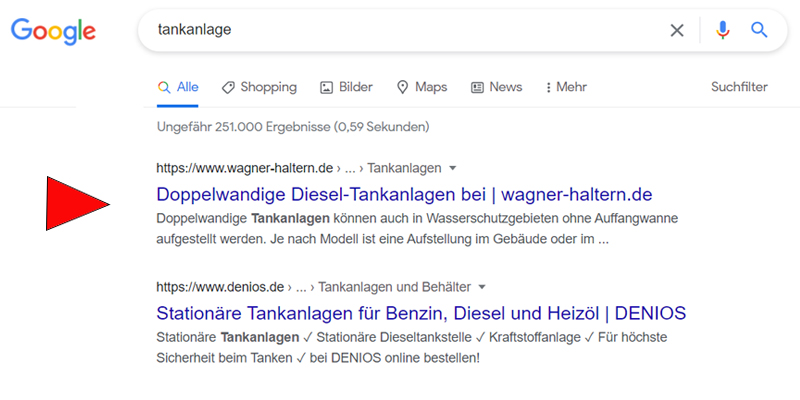Switch to the Bilder tab
800x400 pixels.
tap(346, 87)
